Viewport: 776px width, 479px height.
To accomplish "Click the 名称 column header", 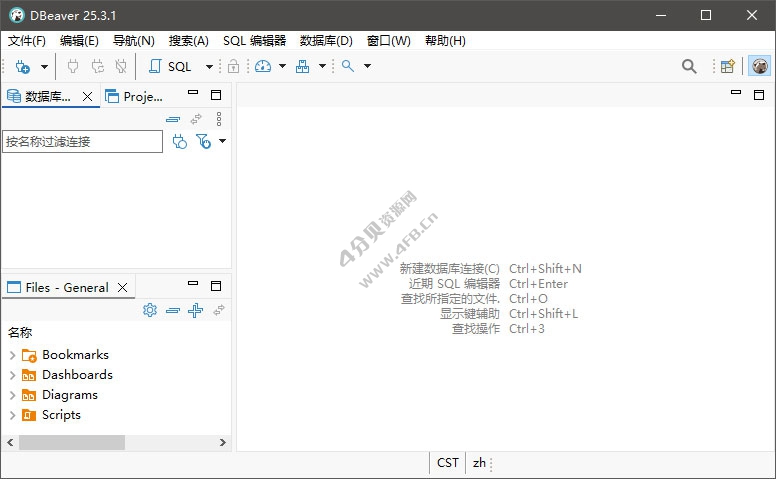I will 20,333.
